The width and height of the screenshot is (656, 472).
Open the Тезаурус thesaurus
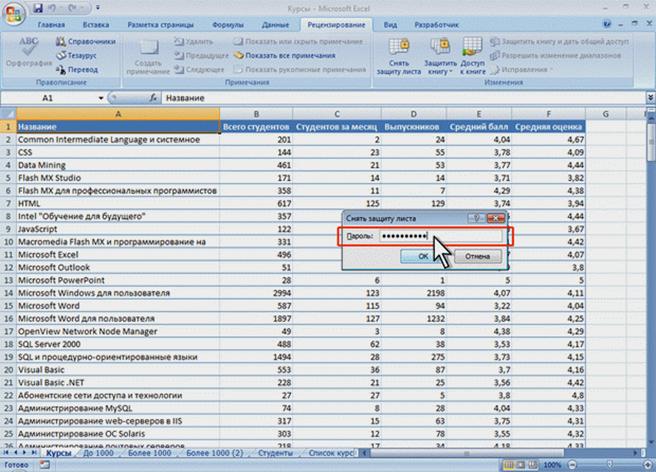tap(77, 55)
